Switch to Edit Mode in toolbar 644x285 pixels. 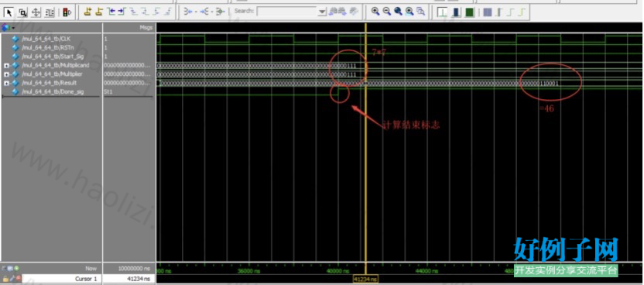tap(50, 12)
